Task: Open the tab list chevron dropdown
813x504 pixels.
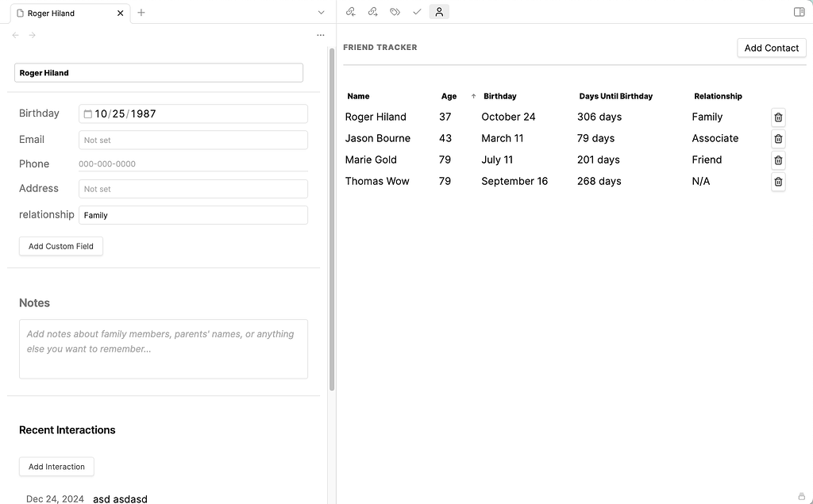Action: coord(321,13)
